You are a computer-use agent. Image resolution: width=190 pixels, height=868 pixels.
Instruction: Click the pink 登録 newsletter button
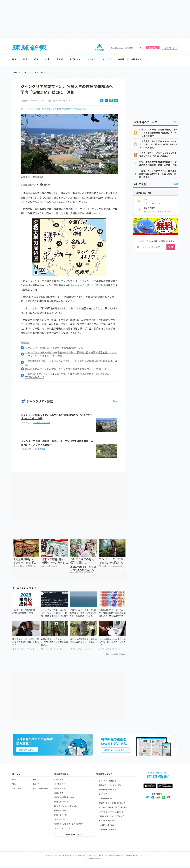click(170, 247)
